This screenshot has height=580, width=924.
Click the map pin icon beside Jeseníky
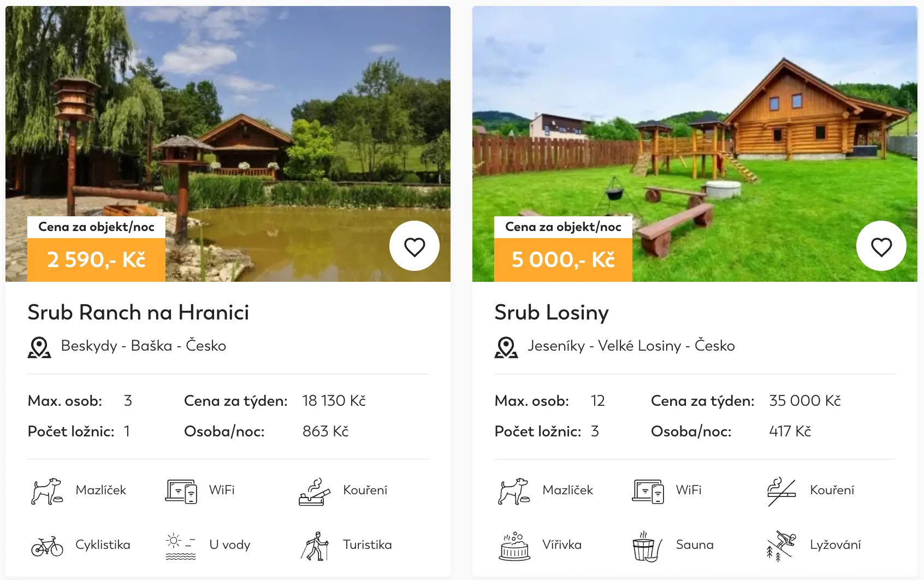(x=506, y=347)
